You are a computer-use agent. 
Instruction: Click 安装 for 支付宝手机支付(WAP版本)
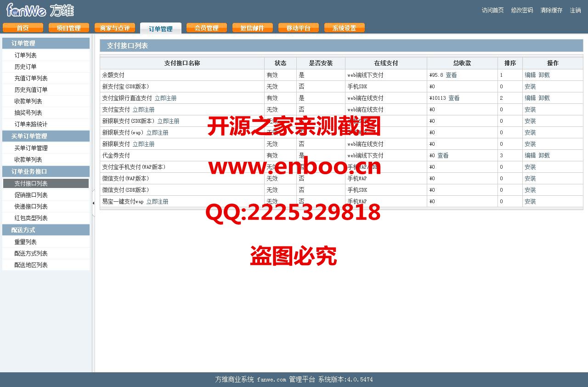tap(530, 167)
